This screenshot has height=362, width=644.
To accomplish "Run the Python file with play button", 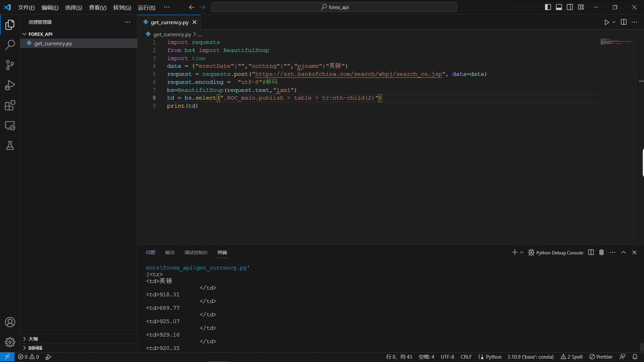I will point(606,22).
